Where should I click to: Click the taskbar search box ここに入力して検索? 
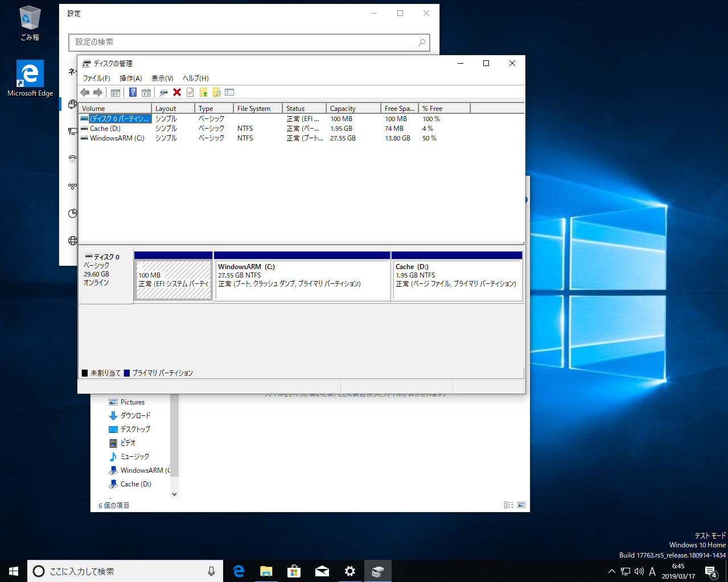tap(125, 571)
